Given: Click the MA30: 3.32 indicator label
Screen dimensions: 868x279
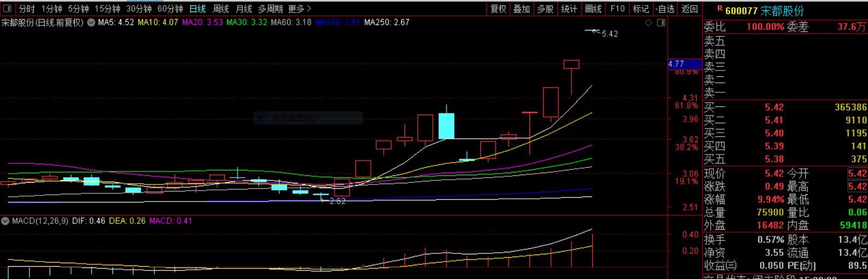Looking at the screenshot, I should coord(247,22).
